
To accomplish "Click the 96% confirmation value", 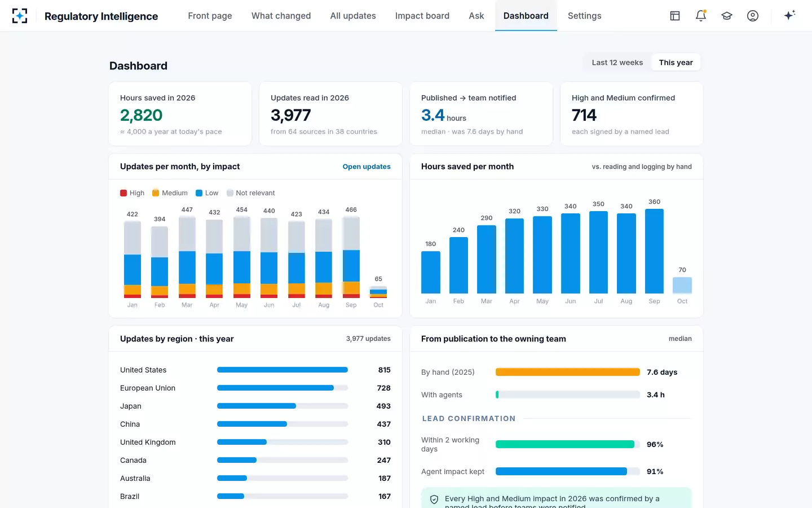I will [x=655, y=445].
